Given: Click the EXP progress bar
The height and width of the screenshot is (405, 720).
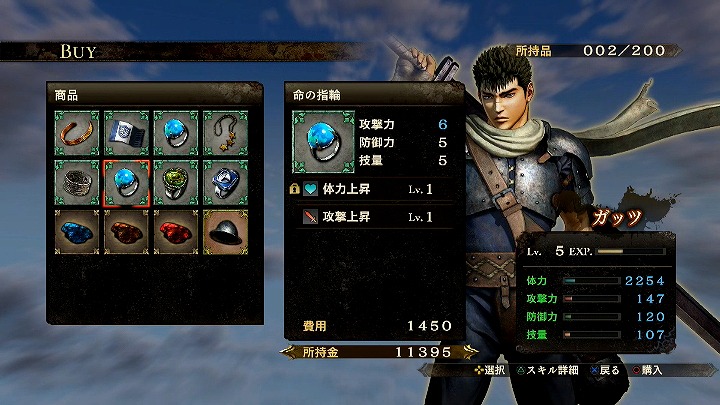Looking at the screenshot, I should [x=631, y=252].
